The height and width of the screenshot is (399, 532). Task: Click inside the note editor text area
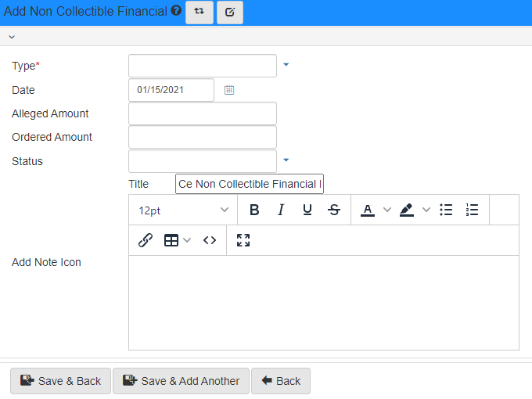(324, 303)
